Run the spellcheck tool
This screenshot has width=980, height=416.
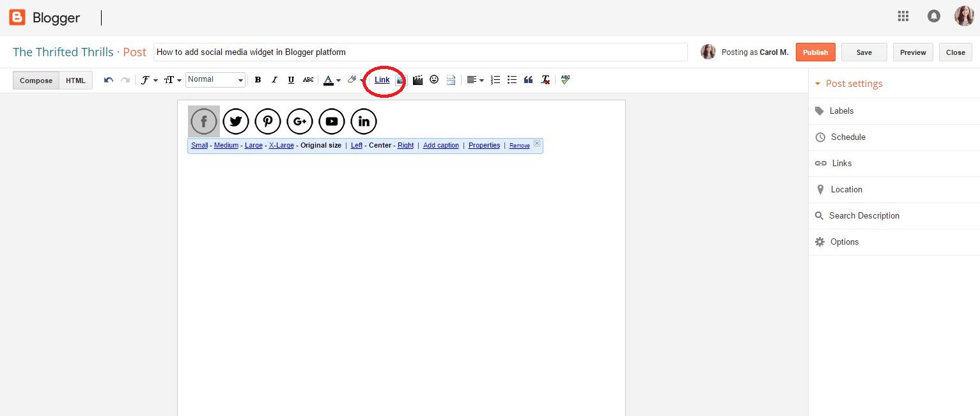(565, 79)
